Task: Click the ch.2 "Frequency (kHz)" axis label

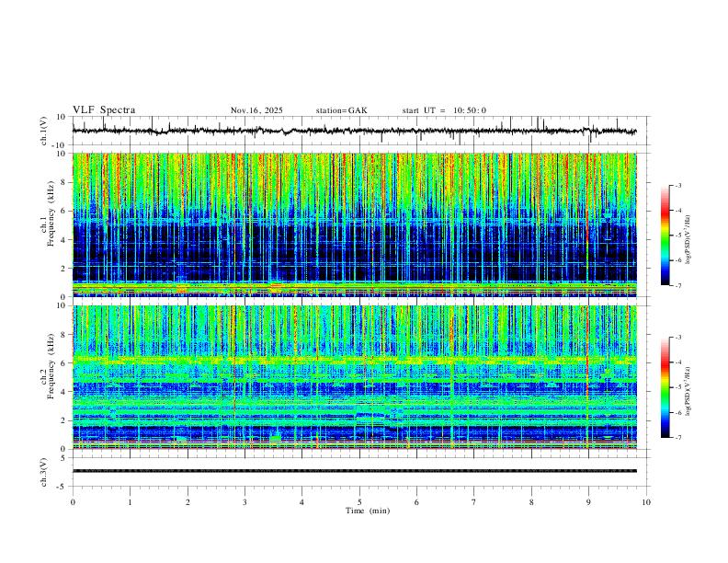Action: coord(51,366)
